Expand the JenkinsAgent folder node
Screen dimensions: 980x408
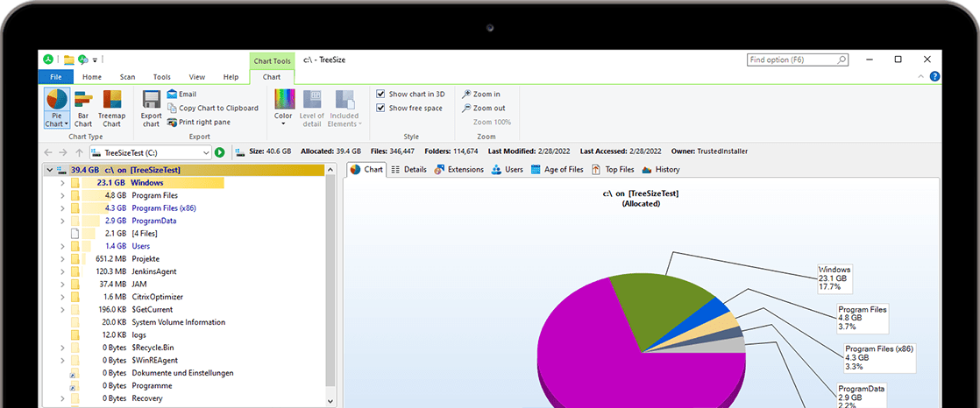[x=62, y=271]
